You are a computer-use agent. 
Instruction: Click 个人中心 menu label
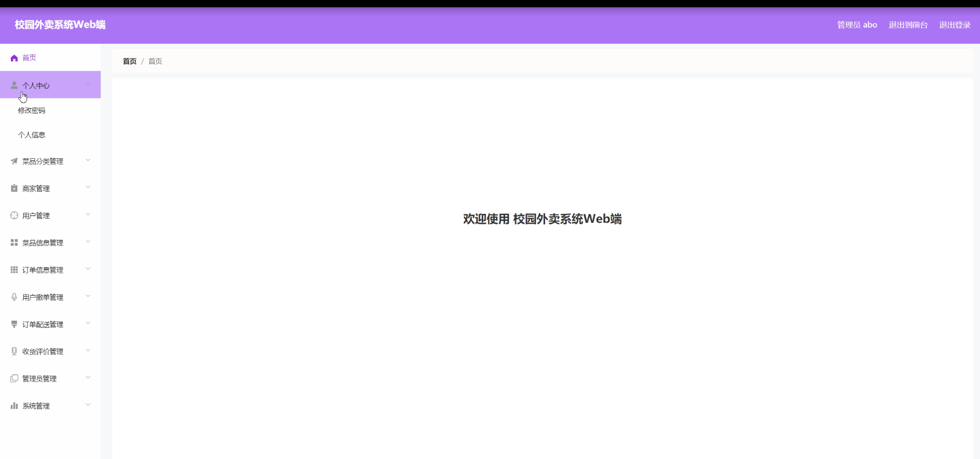[x=36, y=85]
